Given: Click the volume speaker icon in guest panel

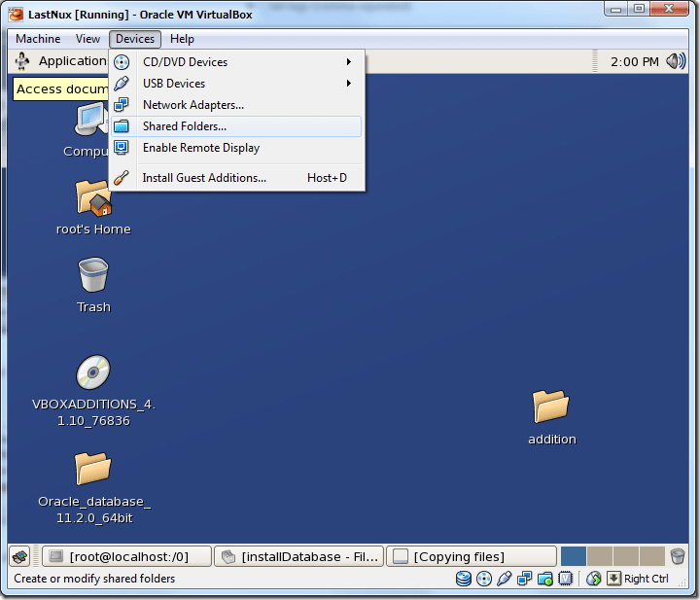Looking at the screenshot, I should point(676,61).
